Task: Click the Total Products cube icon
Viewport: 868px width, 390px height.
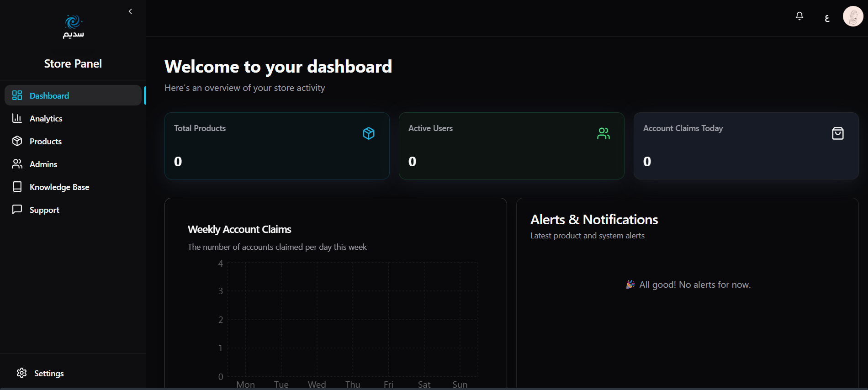Action: [x=368, y=133]
